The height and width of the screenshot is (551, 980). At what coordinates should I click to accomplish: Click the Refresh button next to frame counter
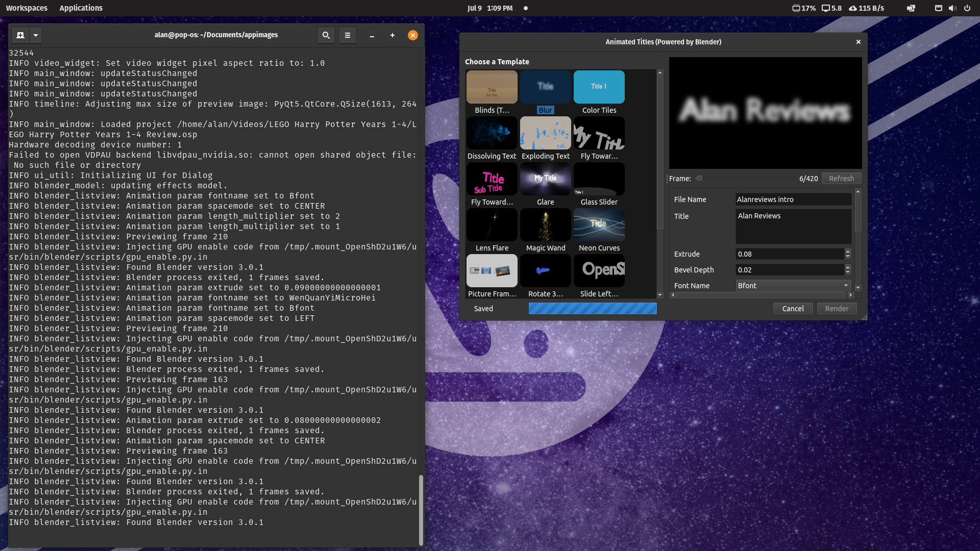pos(841,179)
